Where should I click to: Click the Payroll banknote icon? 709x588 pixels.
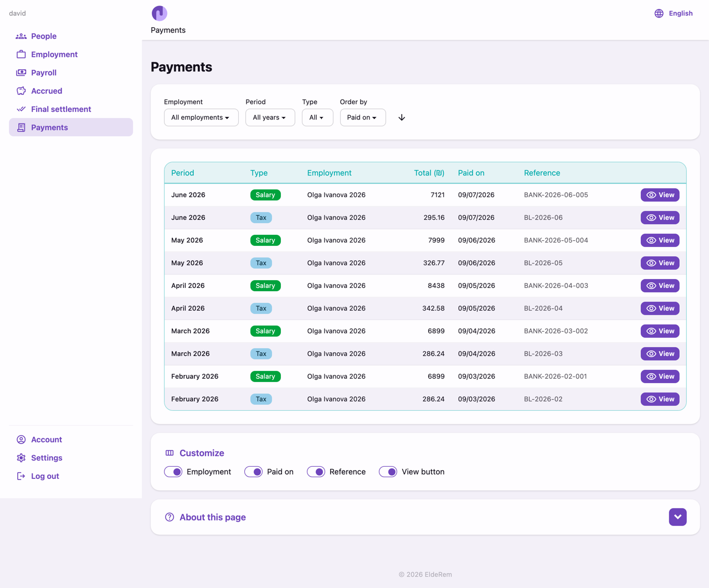pos(21,73)
